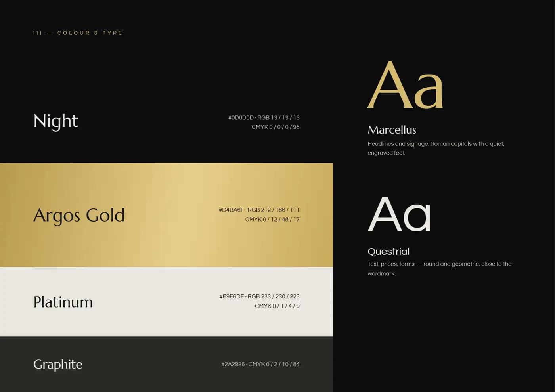Select the "CMYK 0 / 12 / 48 / 17" value
The width and height of the screenshot is (555, 392).
(x=272, y=220)
